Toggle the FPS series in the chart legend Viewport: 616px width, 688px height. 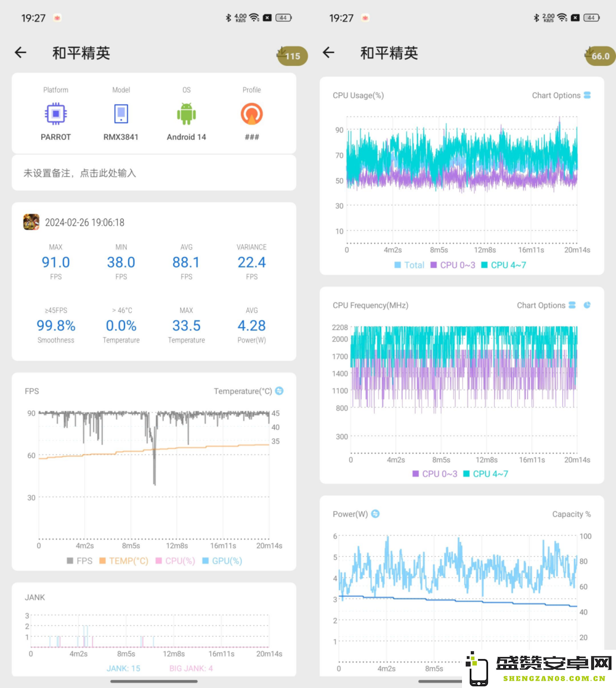[79, 561]
